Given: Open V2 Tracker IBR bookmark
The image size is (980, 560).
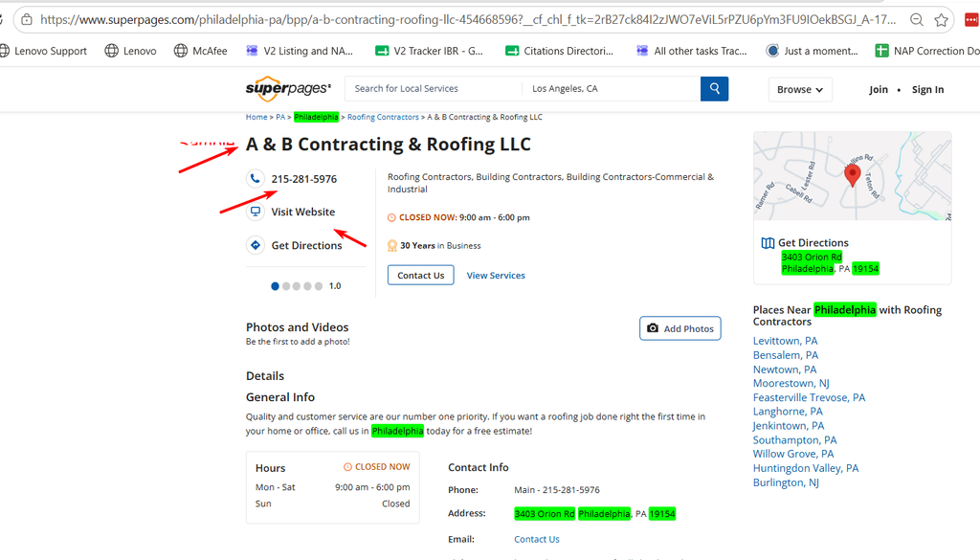Looking at the screenshot, I should (429, 51).
